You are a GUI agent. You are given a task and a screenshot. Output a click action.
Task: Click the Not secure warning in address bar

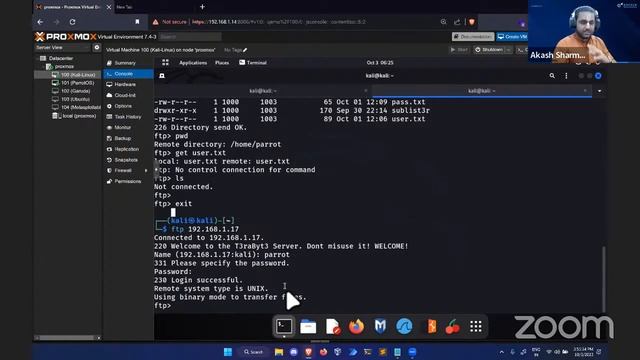[x=169, y=22]
